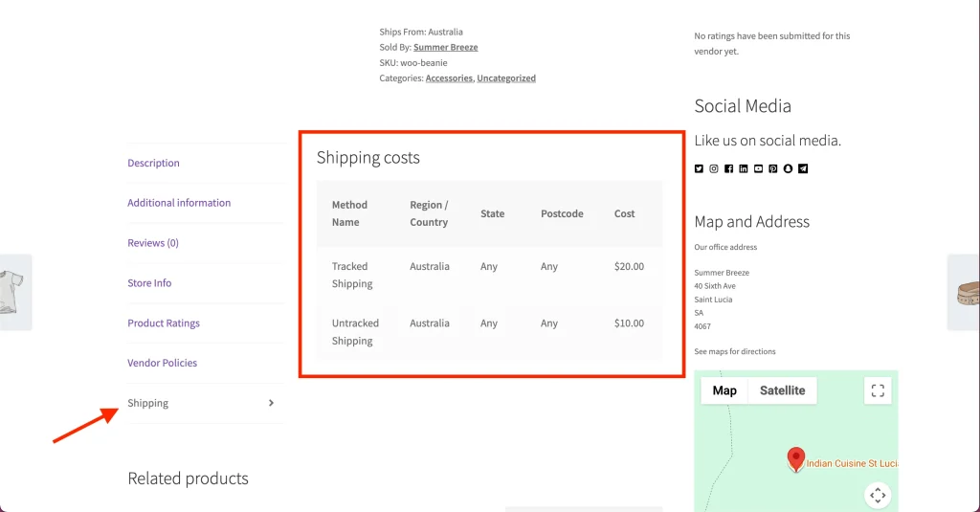Click the 4067 postcode address line
Screen dimensions: 980x512
point(702,326)
